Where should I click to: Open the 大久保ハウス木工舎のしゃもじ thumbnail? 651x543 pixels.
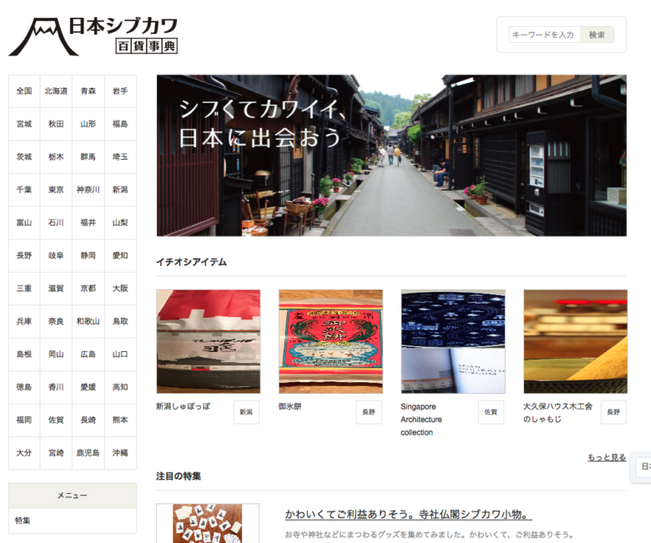point(575,341)
